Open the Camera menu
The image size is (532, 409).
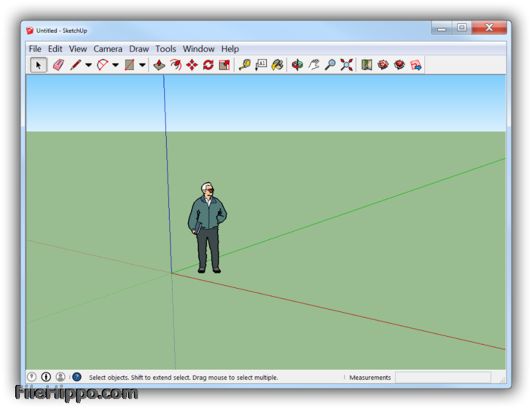coord(108,49)
